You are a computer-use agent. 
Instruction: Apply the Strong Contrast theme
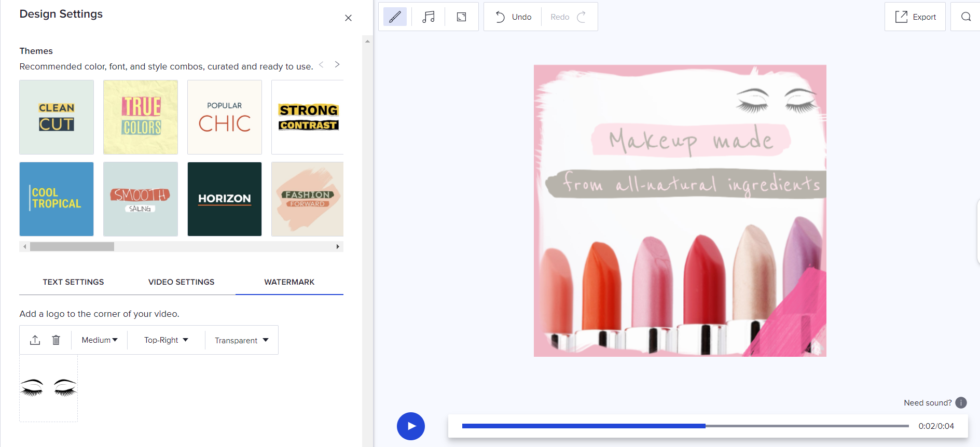308,117
